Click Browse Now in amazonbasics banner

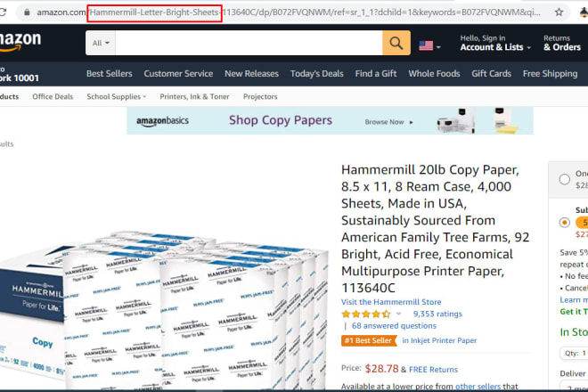[x=388, y=122]
